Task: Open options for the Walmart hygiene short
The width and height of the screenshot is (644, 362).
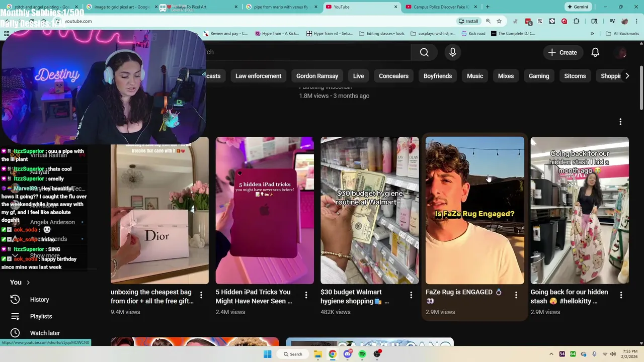Action: coord(411,295)
